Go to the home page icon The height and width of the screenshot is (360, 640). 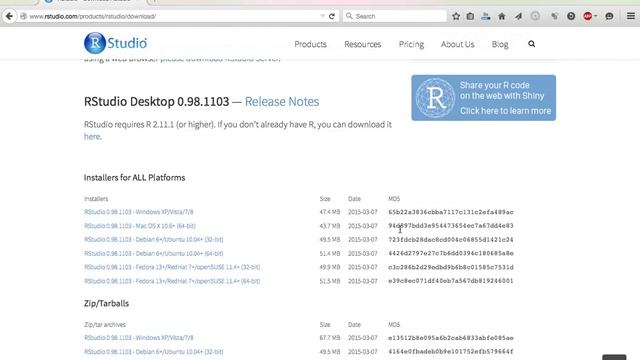pyautogui.click(x=502, y=16)
